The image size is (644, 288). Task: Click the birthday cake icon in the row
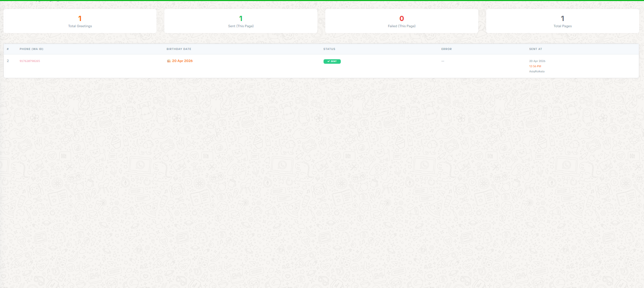click(169, 61)
